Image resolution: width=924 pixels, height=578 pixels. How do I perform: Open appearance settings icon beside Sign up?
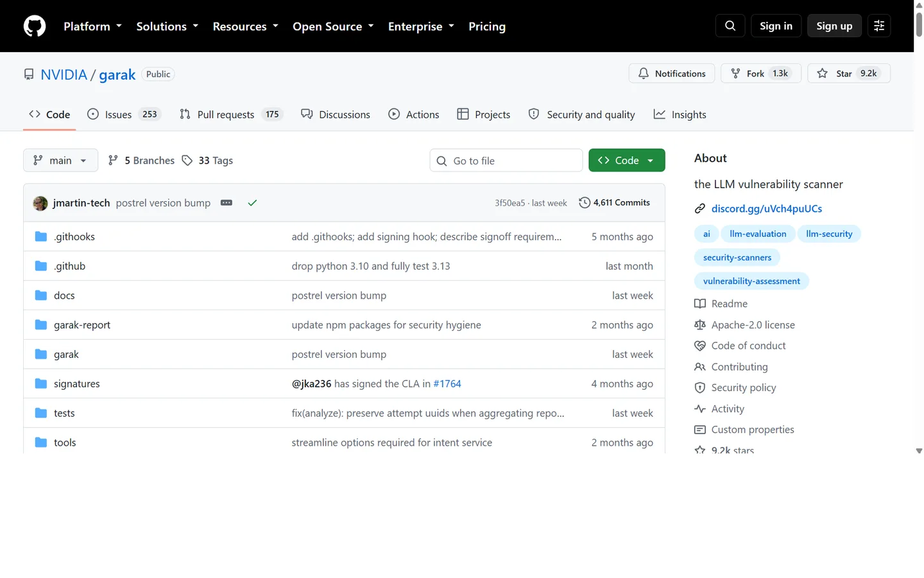click(879, 26)
